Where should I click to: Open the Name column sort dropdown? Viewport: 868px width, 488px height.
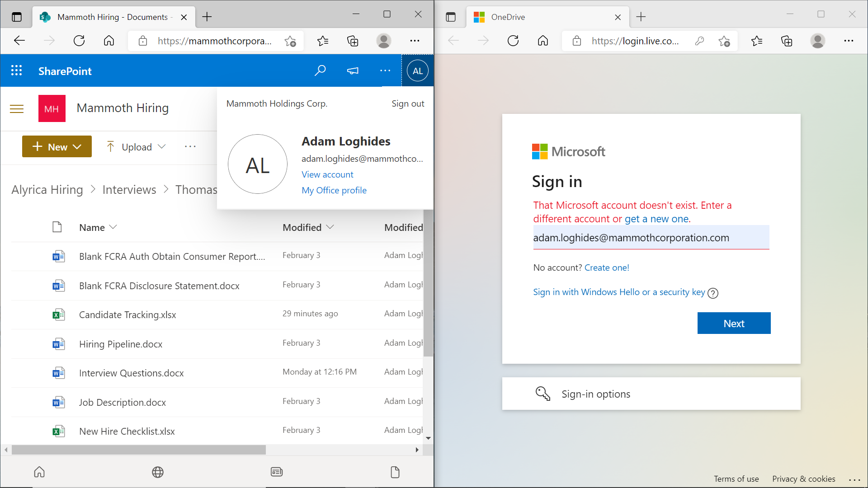coord(113,227)
